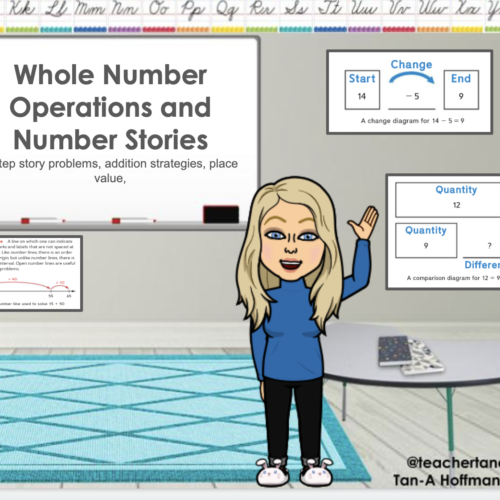Select the subtitle mentioning addition strategies, place value
Viewport: 500px width, 500px height.
pos(118,171)
